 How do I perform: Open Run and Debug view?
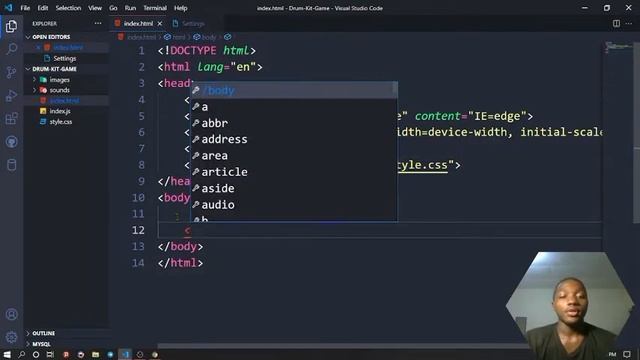11,96
